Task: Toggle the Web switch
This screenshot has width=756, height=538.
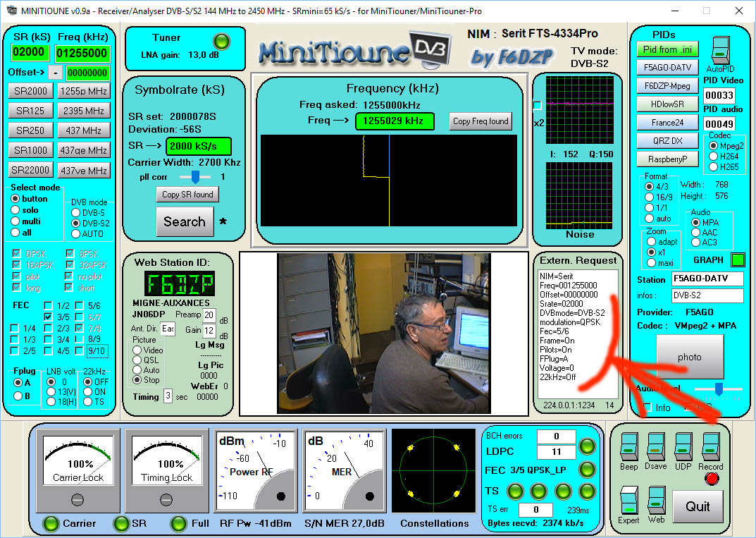Action: [x=655, y=499]
